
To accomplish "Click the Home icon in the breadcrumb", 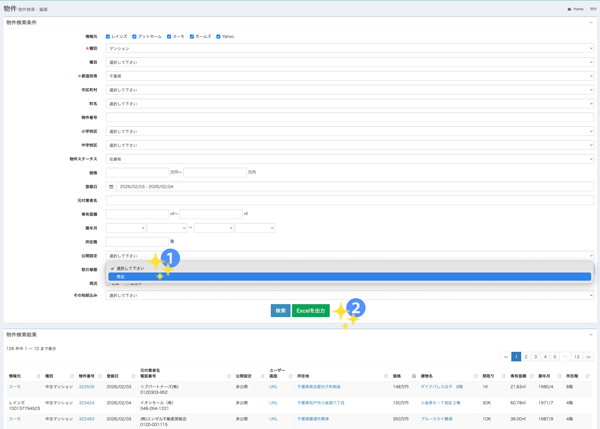I will 569,9.
